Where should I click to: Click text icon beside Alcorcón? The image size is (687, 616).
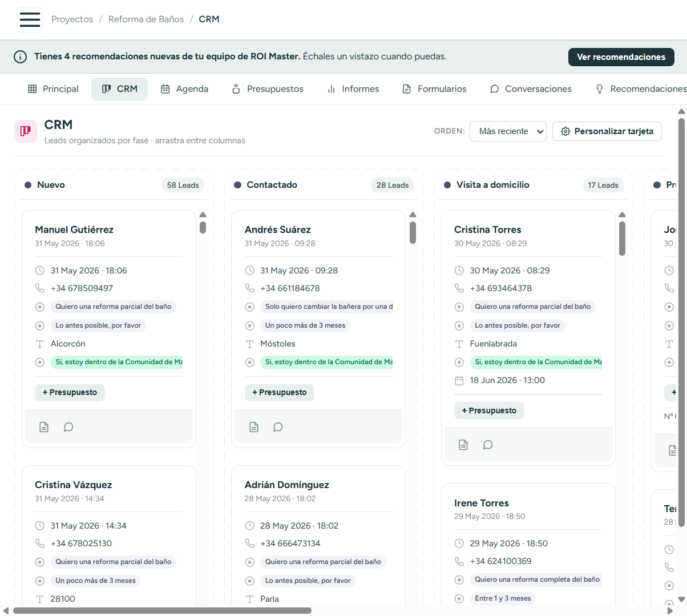pyautogui.click(x=40, y=344)
